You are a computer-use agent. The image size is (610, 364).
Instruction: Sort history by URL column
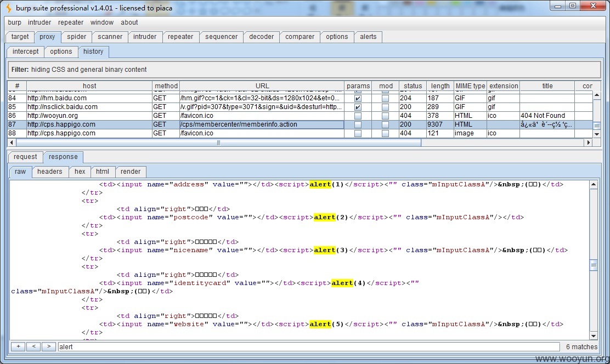[x=262, y=86]
